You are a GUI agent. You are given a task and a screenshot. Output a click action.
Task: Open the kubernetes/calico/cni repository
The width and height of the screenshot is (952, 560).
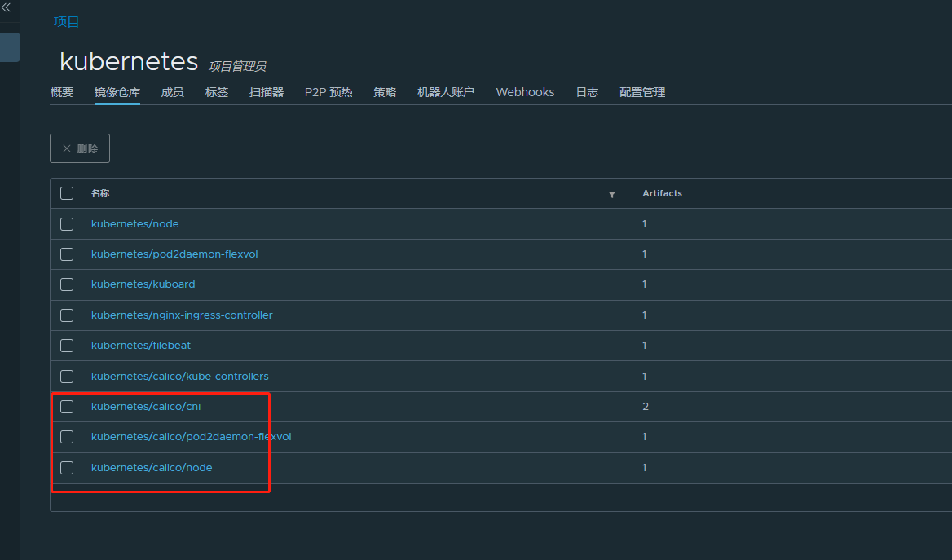(146, 406)
